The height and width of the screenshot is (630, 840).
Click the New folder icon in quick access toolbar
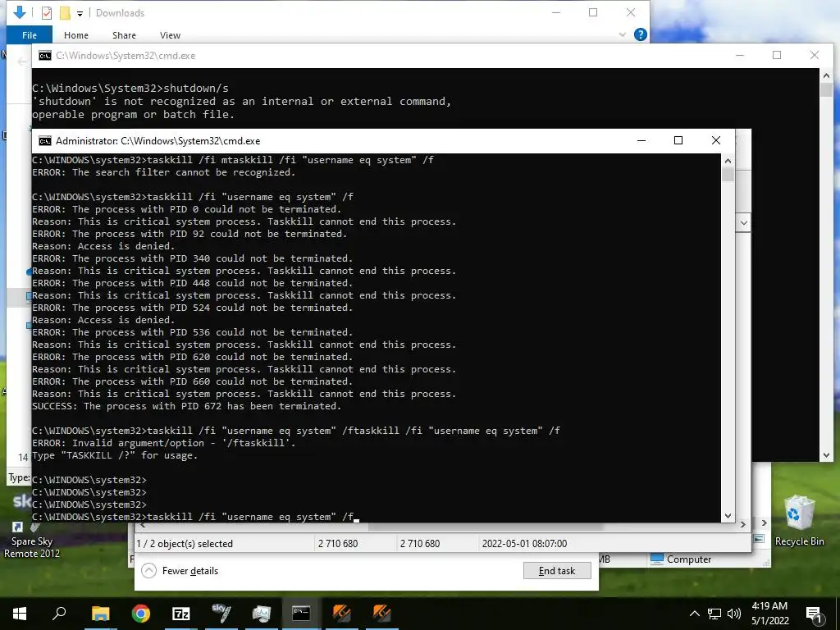(65, 13)
